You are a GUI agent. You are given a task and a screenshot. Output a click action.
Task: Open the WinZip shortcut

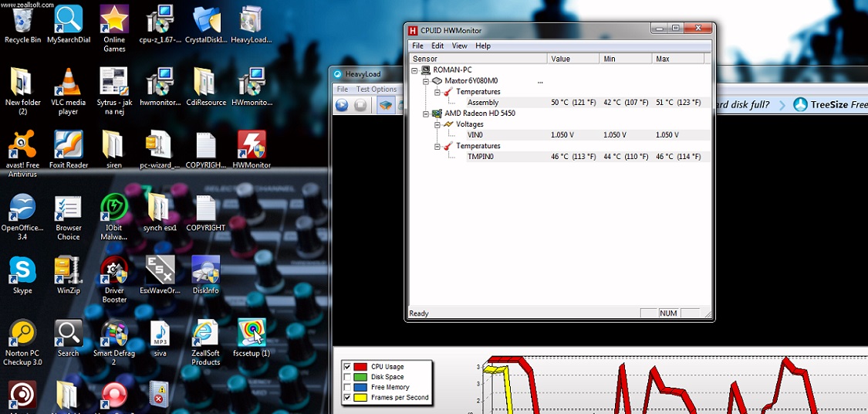click(69, 275)
